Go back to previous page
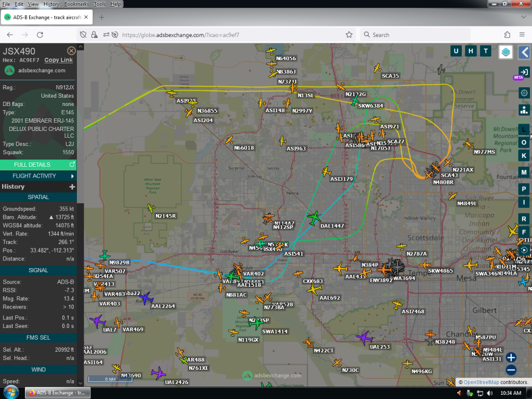 click(x=10, y=35)
